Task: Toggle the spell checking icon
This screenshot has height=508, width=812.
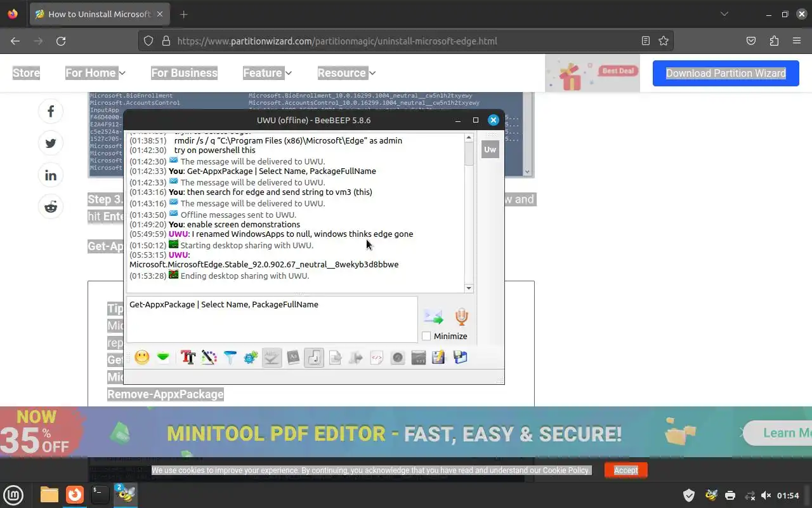Action: 272,358
